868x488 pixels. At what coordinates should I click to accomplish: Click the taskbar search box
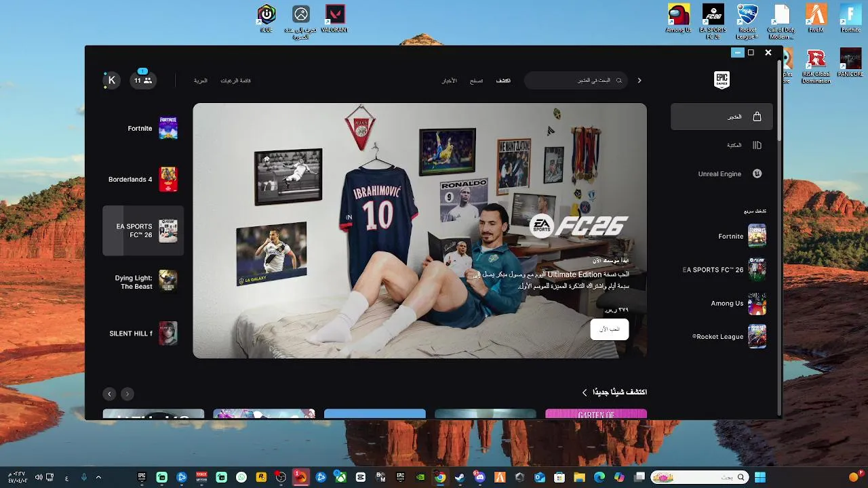[700, 477]
